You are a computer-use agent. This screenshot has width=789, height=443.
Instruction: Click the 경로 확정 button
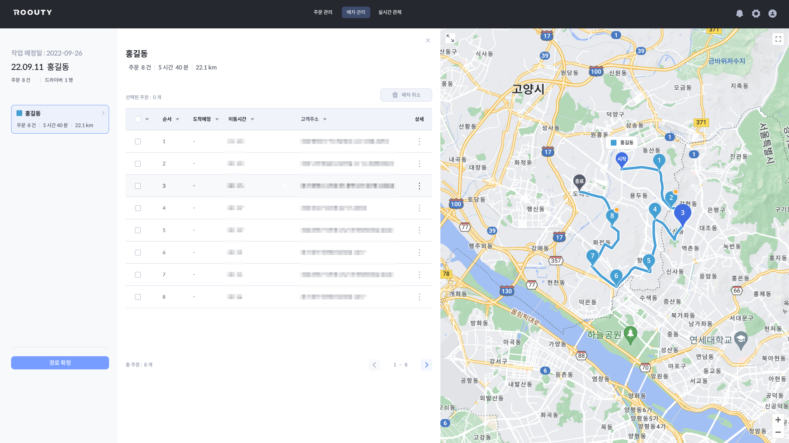60,362
